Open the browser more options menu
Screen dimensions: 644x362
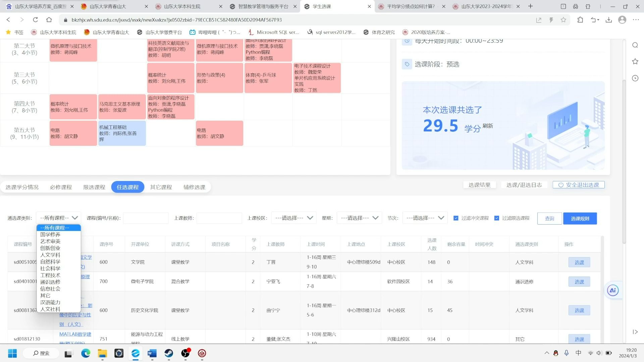(636, 20)
